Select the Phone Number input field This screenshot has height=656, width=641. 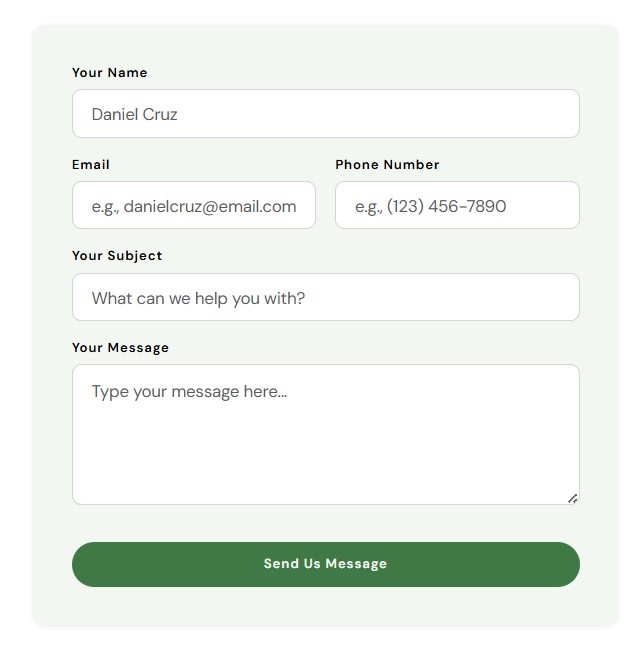[457, 206]
